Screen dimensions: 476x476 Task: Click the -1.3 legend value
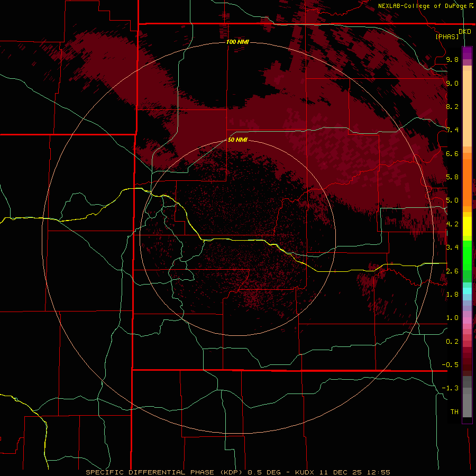[450, 388]
